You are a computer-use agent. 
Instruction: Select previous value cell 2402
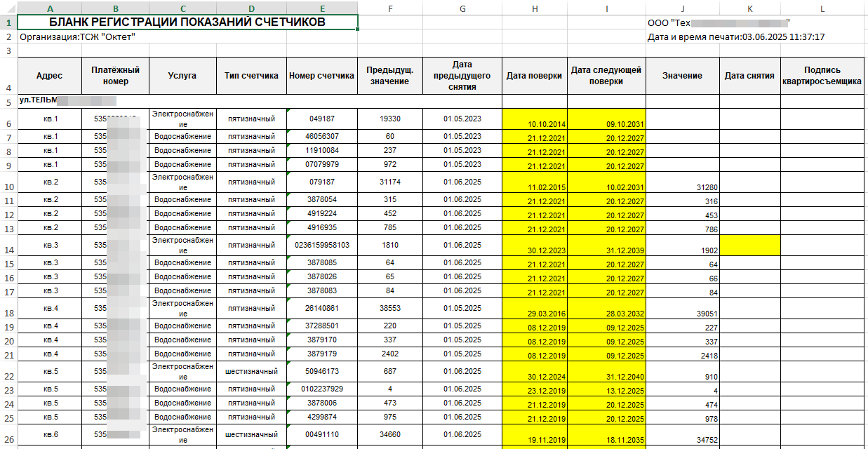click(390, 354)
